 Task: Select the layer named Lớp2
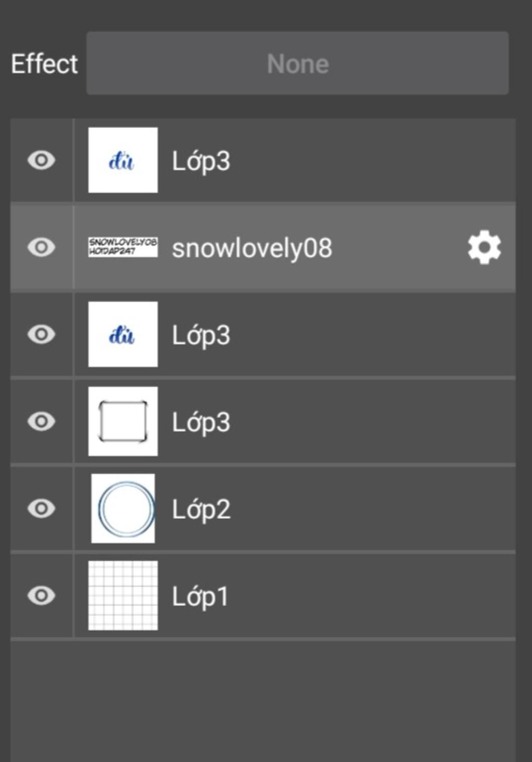tap(201, 509)
